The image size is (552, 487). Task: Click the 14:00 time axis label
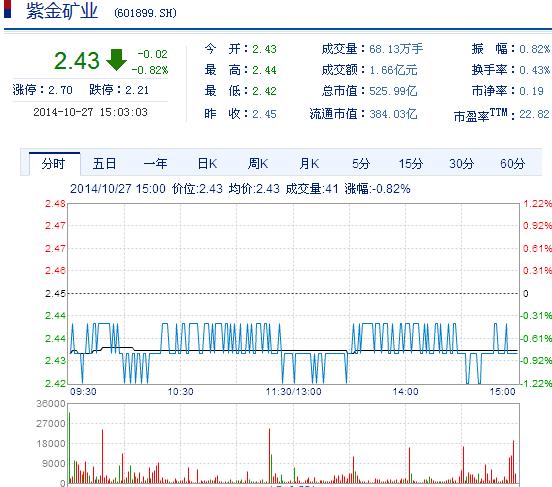click(405, 392)
